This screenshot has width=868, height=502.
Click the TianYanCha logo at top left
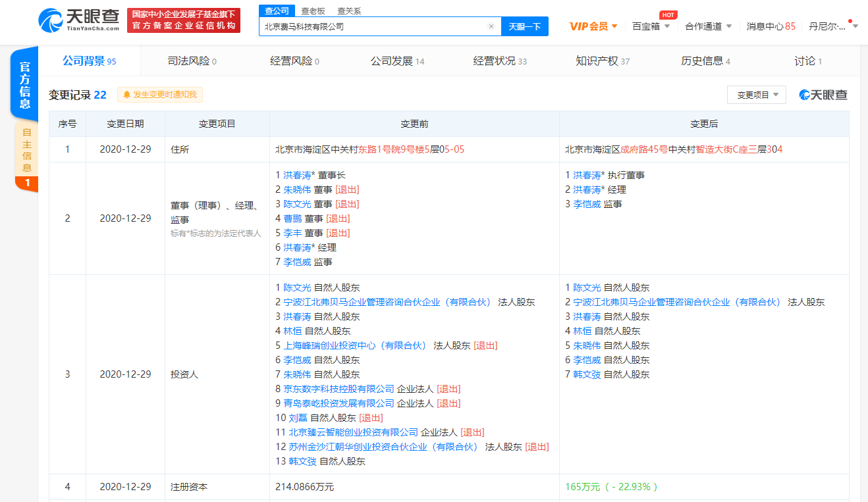(x=78, y=20)
